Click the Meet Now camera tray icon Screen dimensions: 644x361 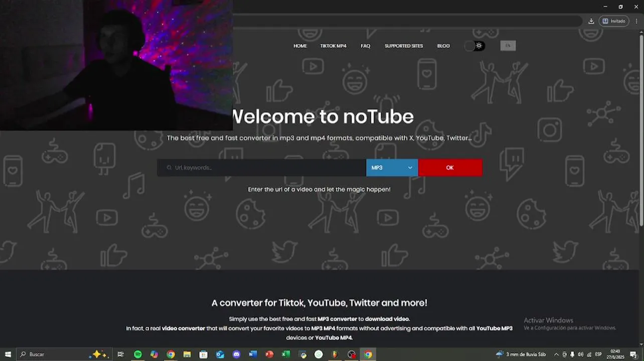coord(564,354)
